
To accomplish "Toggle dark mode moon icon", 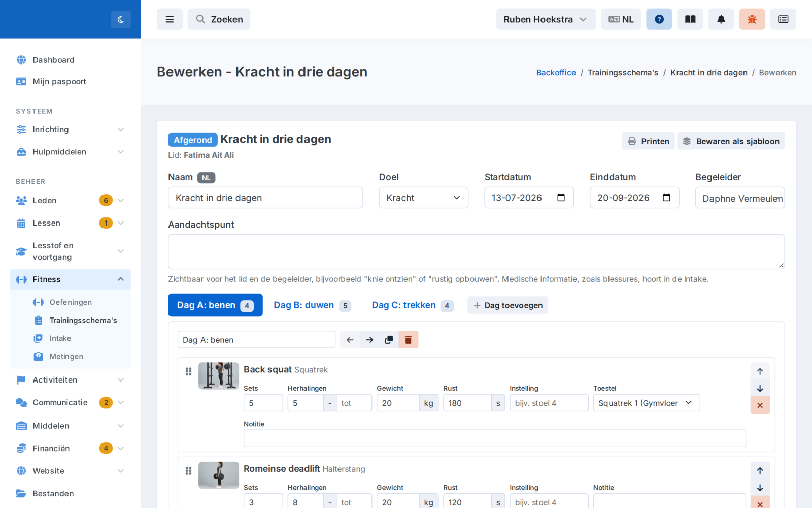I will click(121, 19).
